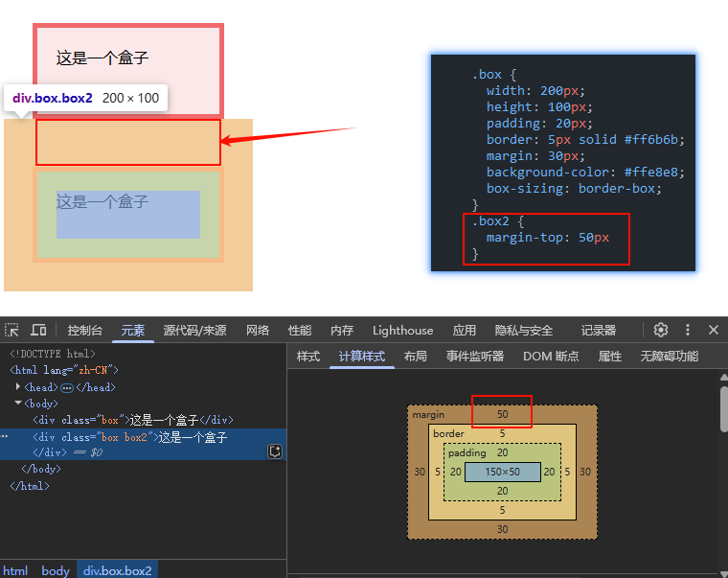Click the 150×50 content size box
The width and height of the screenshot is (728, 578).
[502, 472]
